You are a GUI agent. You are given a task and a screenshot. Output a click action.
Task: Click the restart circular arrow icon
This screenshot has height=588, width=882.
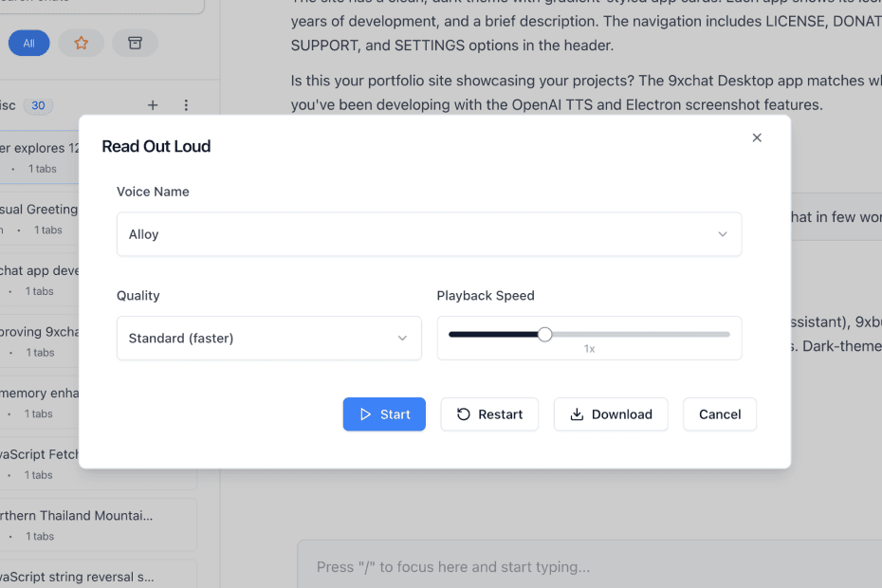tap(464, 414)
